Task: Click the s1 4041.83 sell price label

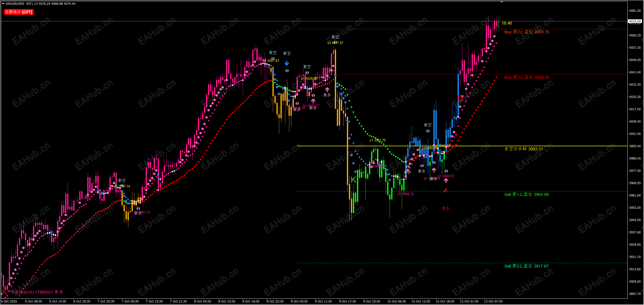Action: 271,61
